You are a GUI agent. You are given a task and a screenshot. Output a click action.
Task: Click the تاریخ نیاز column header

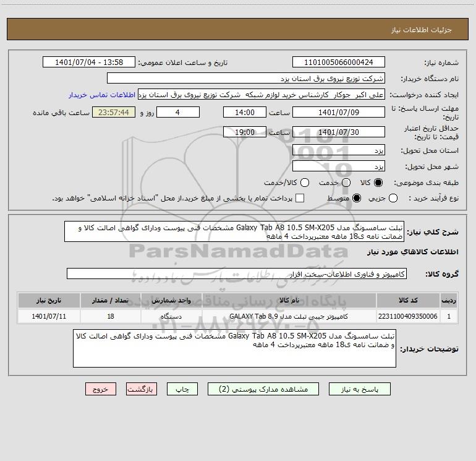pyautogui.click(x=49, y=300)
